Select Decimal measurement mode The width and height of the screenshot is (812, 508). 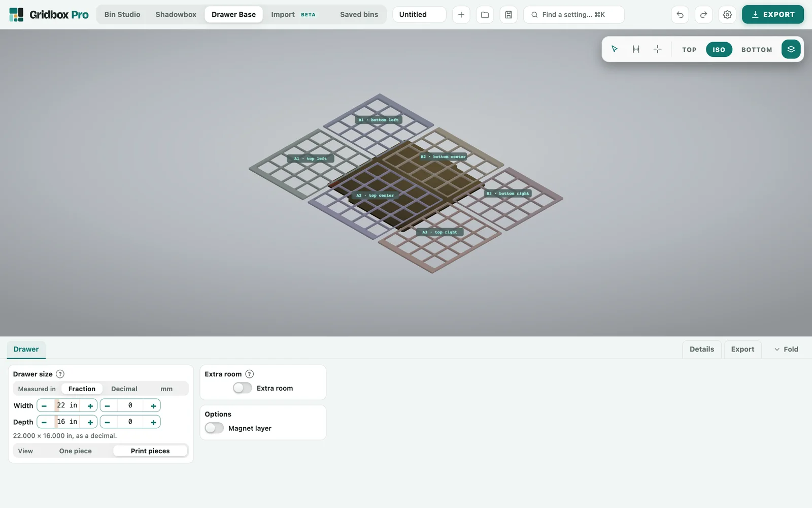point(124,389)
